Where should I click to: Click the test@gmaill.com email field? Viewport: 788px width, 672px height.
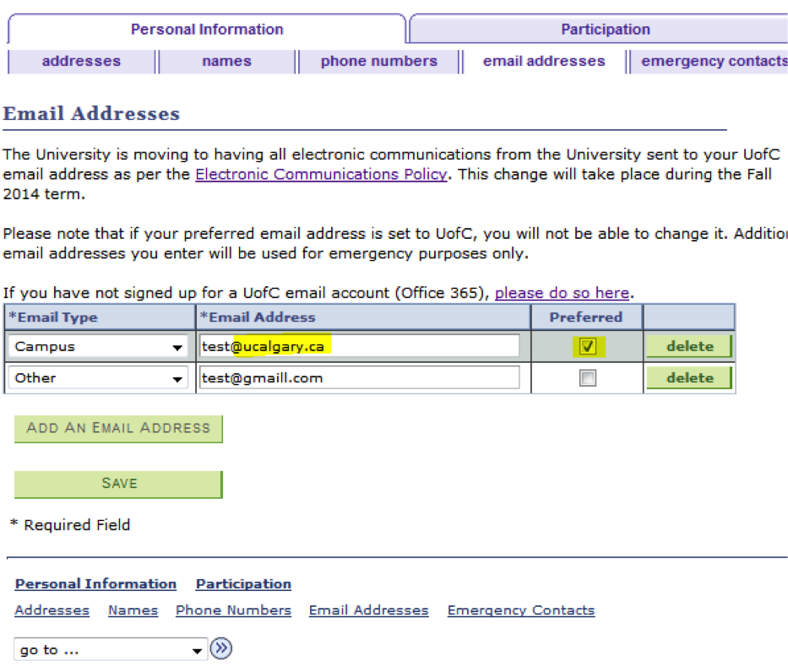pos(359,377)
